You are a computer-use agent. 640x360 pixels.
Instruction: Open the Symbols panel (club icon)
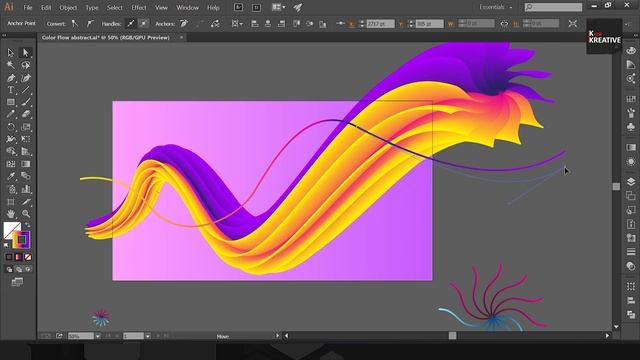(631, 127)
